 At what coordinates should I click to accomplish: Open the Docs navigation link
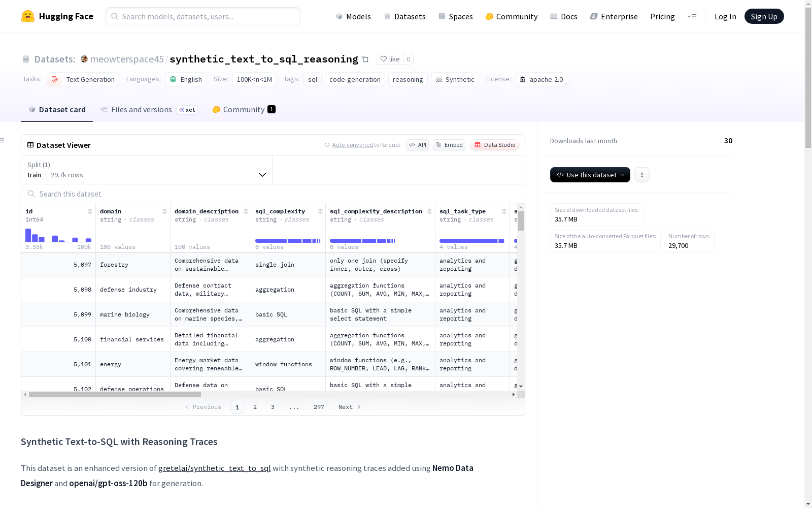coord(564,16)
